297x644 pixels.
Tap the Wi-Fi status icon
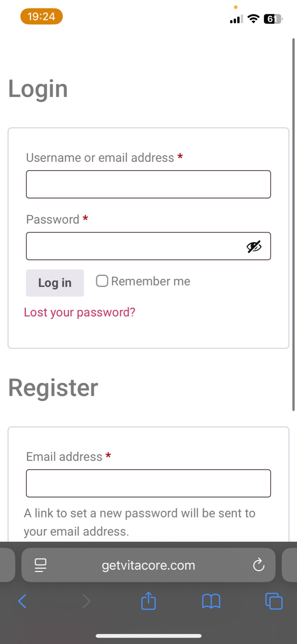253,19
